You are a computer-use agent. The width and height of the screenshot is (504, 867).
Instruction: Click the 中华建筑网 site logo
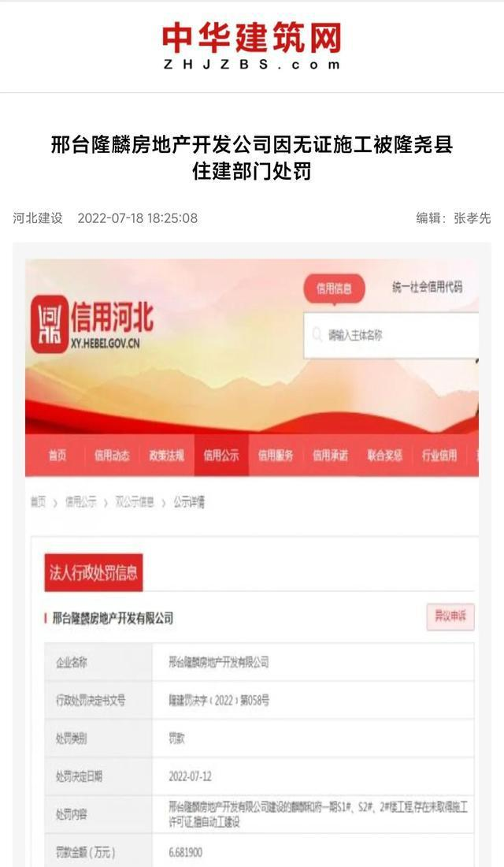click(252, 47)
